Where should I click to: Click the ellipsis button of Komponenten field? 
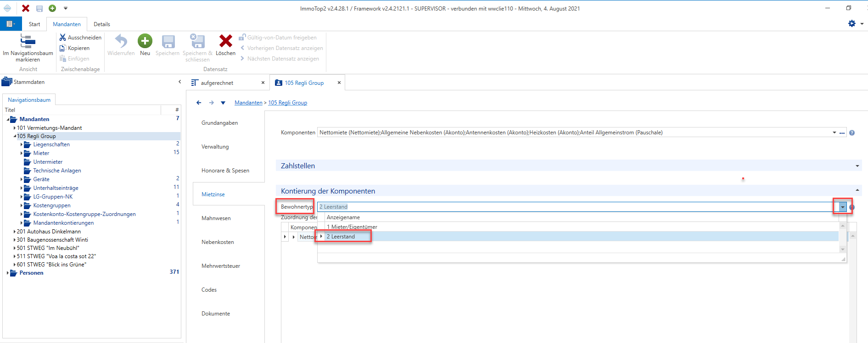click(x=842, y=133)
